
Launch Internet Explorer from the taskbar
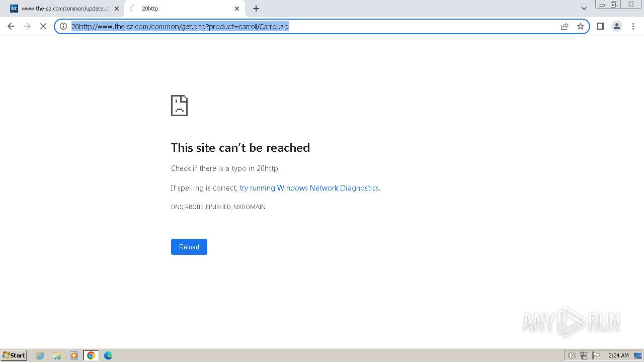(x=40, y=355)
